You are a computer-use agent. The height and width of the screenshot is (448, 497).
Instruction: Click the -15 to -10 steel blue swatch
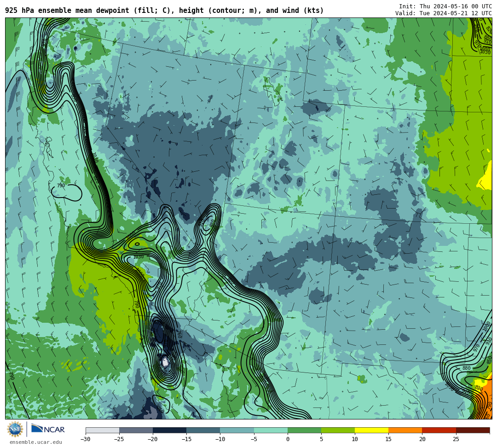click(x=203, y=430)
